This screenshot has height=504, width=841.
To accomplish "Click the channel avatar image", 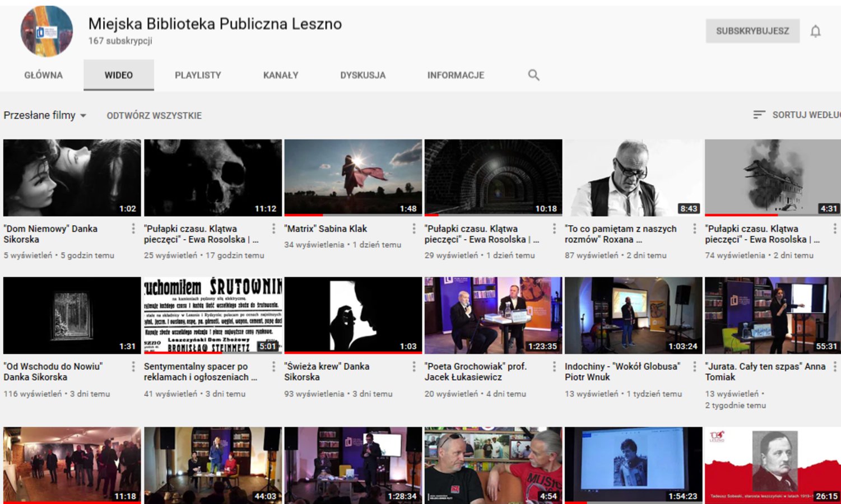I will (x=47, y=31).
